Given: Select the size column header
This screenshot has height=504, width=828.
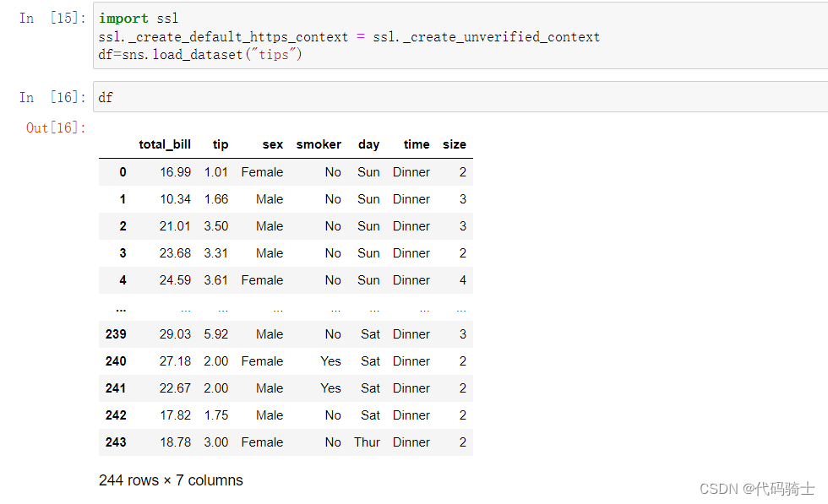Looking at the screenshot, I should [x=454, y=144].
